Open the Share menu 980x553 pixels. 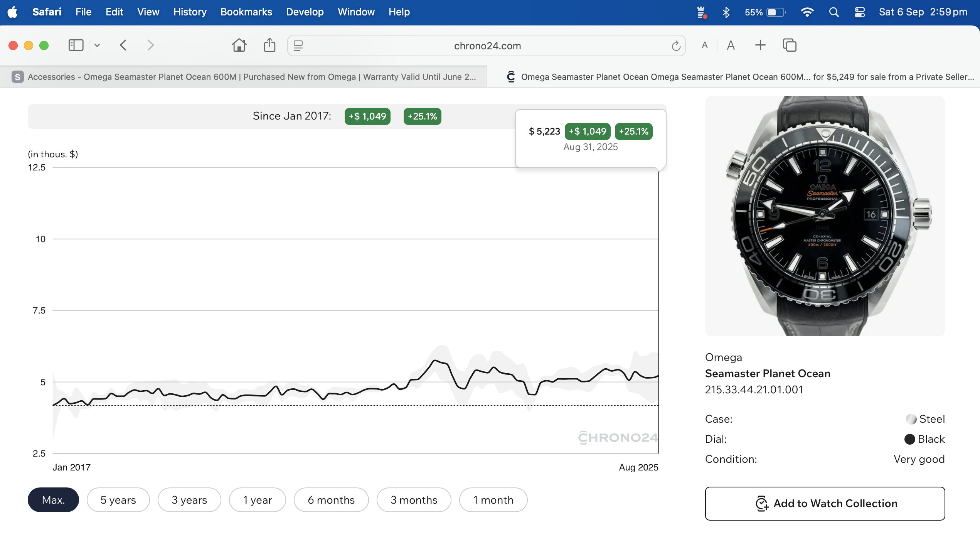269,45
